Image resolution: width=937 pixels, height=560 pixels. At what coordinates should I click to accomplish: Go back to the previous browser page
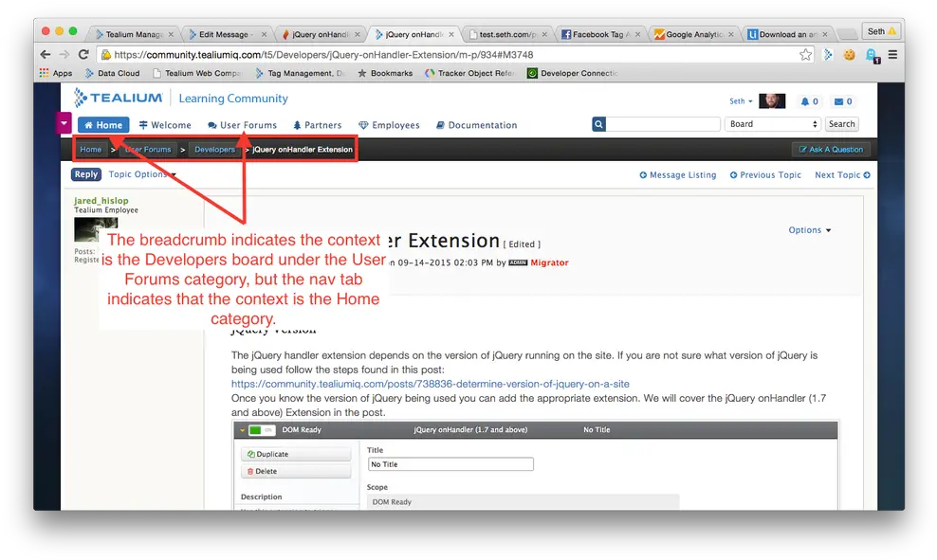coord(46,54)
